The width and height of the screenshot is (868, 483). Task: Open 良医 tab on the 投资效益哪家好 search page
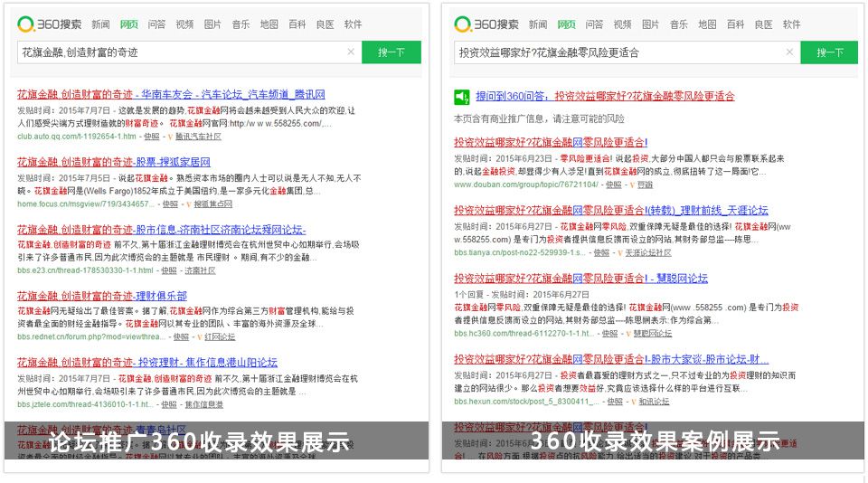click(x=763, y=24)
